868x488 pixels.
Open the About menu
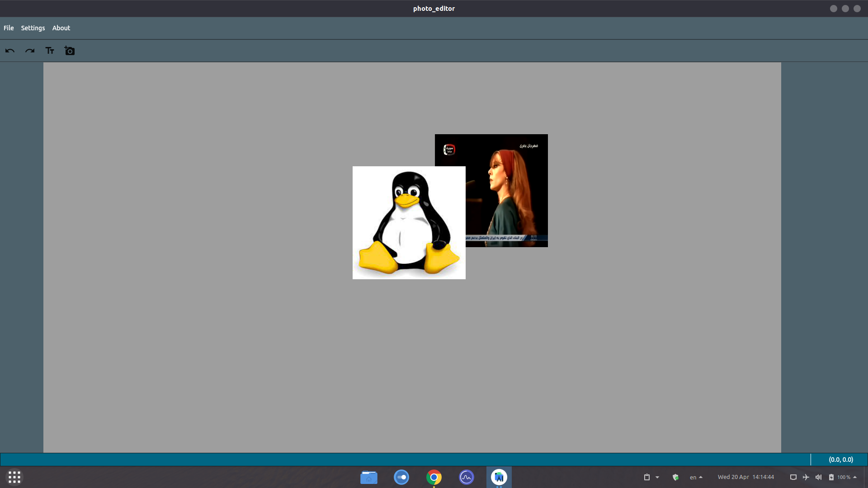(61, 28)
